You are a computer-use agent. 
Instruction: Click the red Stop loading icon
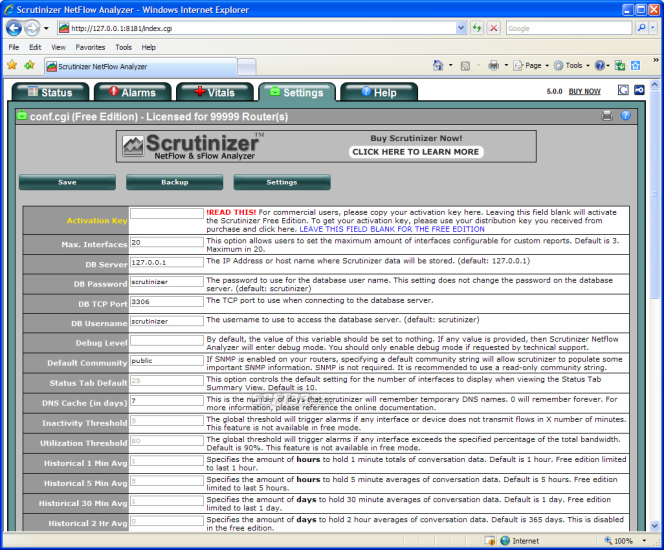point(494,28)
